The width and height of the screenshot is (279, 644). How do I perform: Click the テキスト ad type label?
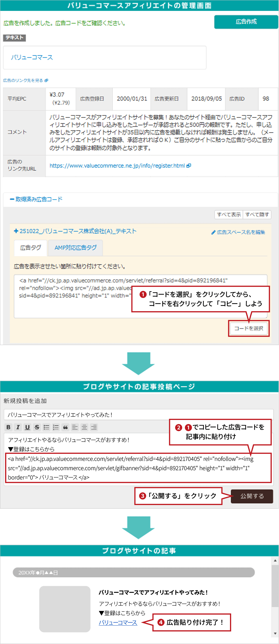click(x=14, y=38)
